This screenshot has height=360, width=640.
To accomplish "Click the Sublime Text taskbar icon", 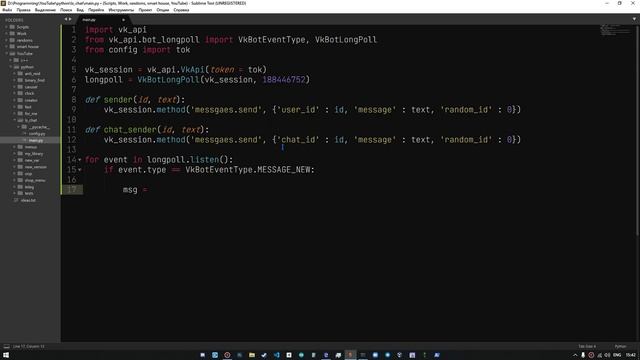I will pos(350,355).
